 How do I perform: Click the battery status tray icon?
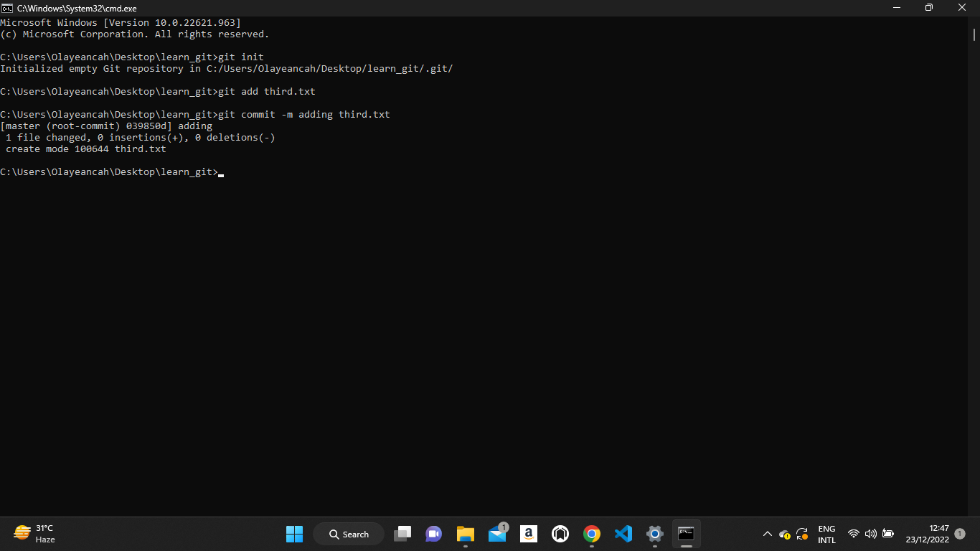point(887,534)
